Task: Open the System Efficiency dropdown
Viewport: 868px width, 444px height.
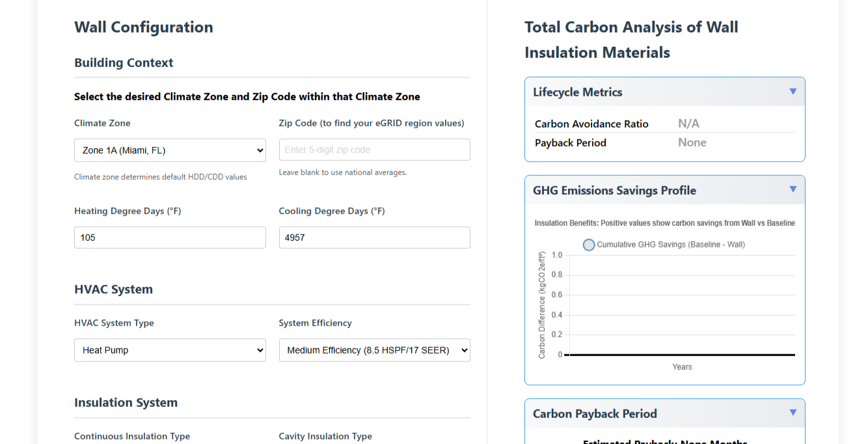Action: pyautogui.click(x=374, y=350)
